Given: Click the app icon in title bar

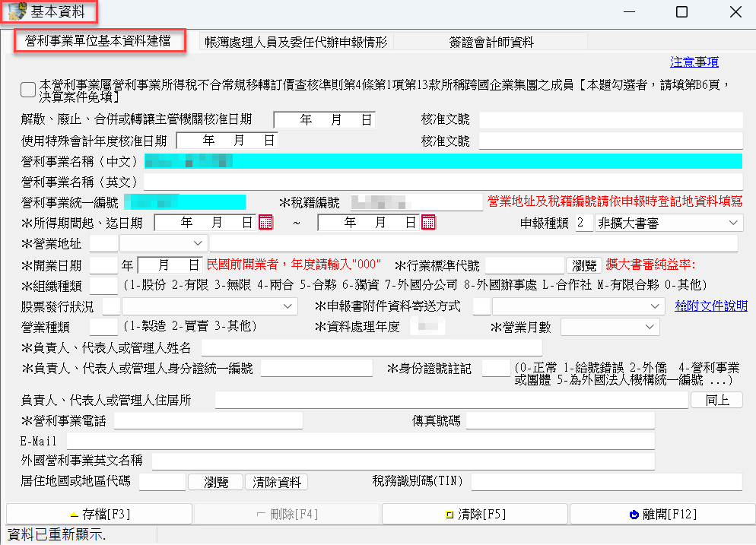Looking at the screenshot, I should 17,11.
